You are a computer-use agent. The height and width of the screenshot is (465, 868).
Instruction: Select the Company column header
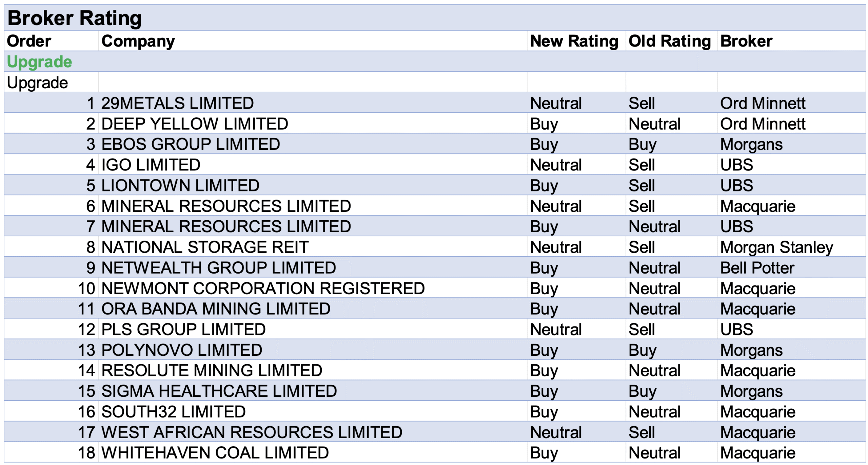(x=138, y=41)
